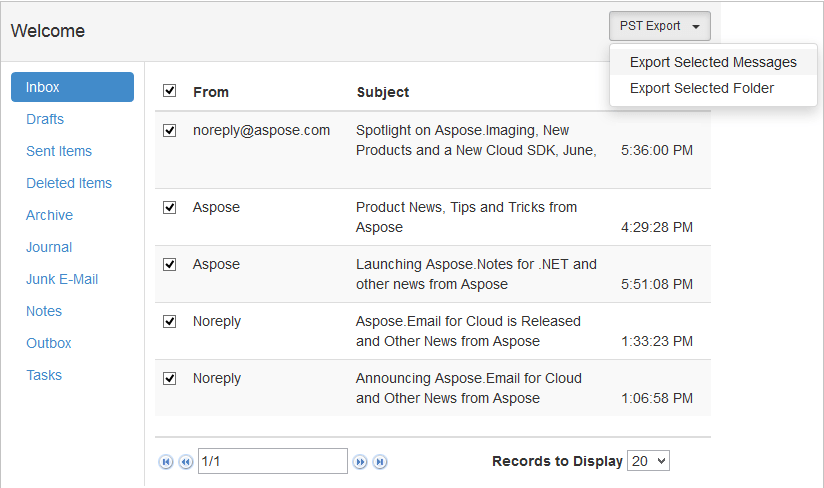Click the 1:06:58 PM timestamp
The image size is (824, 488).
coord(657,399)
